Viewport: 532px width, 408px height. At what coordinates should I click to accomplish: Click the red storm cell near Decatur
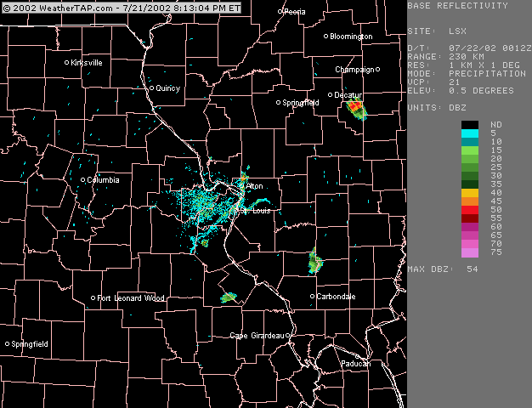pos(356,108)
